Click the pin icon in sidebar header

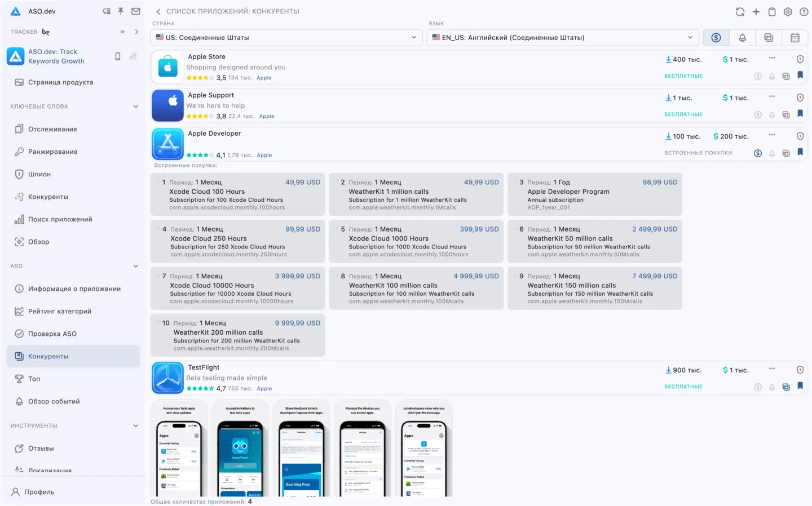[121, 11]
